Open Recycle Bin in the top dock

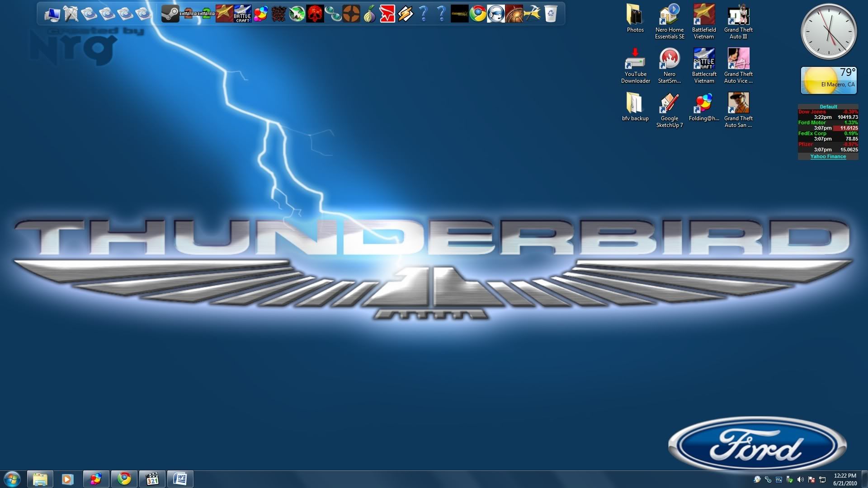[550, 14]
